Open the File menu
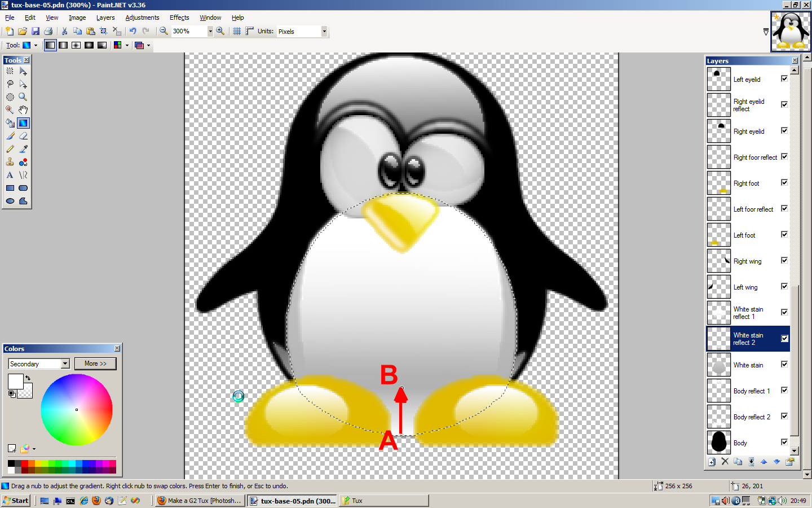 click(10, 17)
